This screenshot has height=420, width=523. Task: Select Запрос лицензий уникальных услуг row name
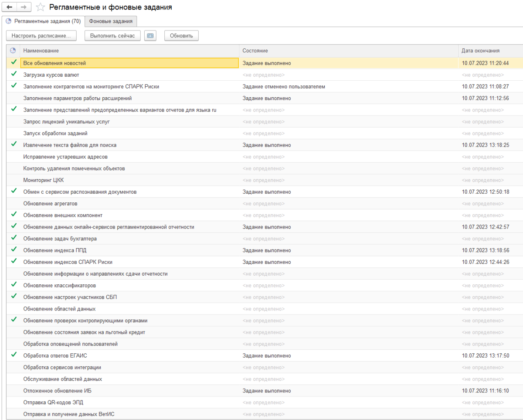coord(67,122)
